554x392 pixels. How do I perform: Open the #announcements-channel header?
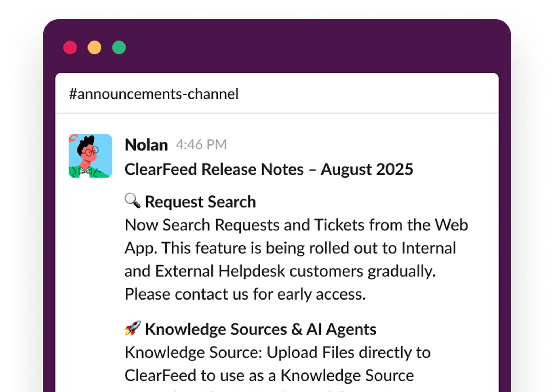[154, 94]
